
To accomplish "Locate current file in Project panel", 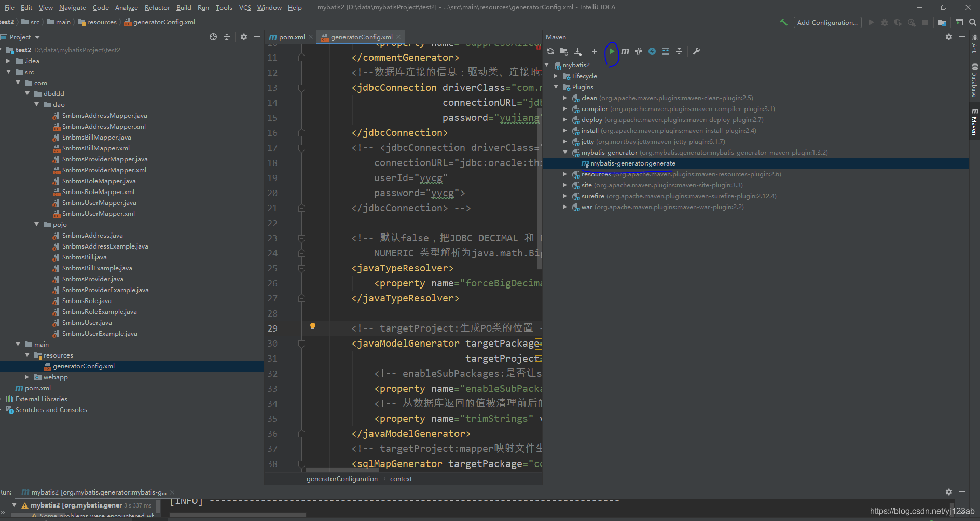I will (x=213, y=37).
